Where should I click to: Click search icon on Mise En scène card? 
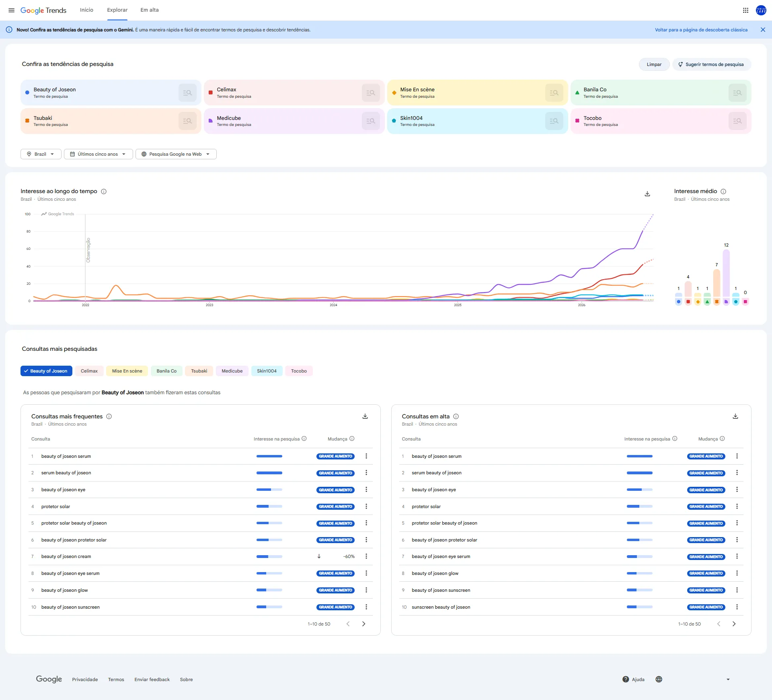point(554,93)
